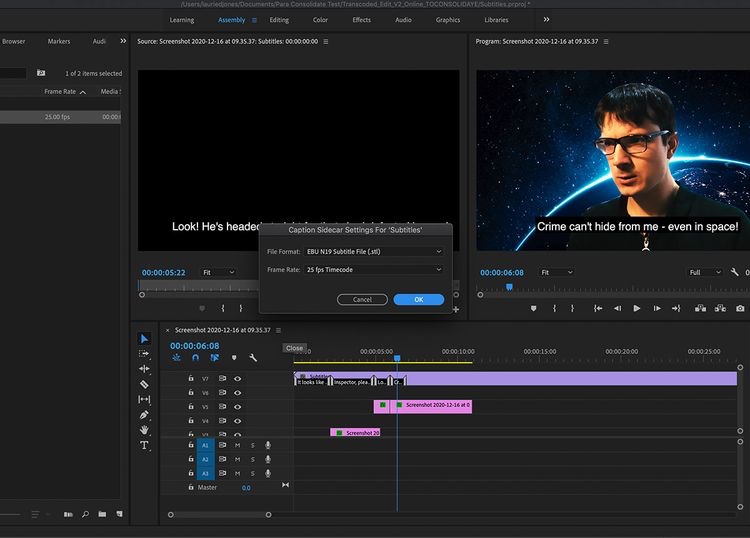Image resolution: width=750 pixels, height=538 pixels.
Task: Open the Find magnifier in Project panel
Action: click(x=85, y=514)
